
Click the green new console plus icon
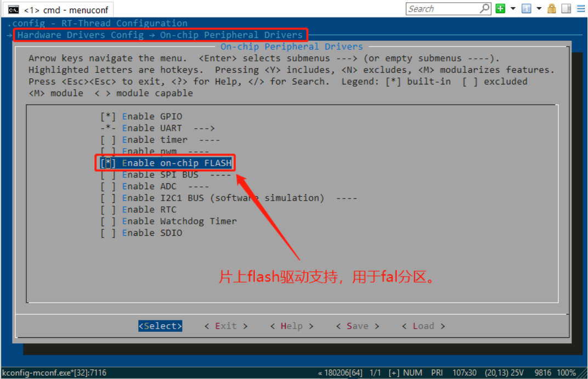(x=500, y=9)
